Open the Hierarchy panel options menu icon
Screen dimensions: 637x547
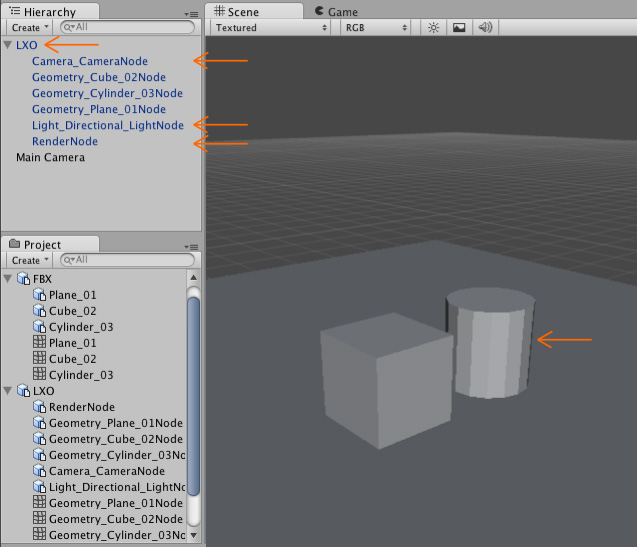[191, 14]
